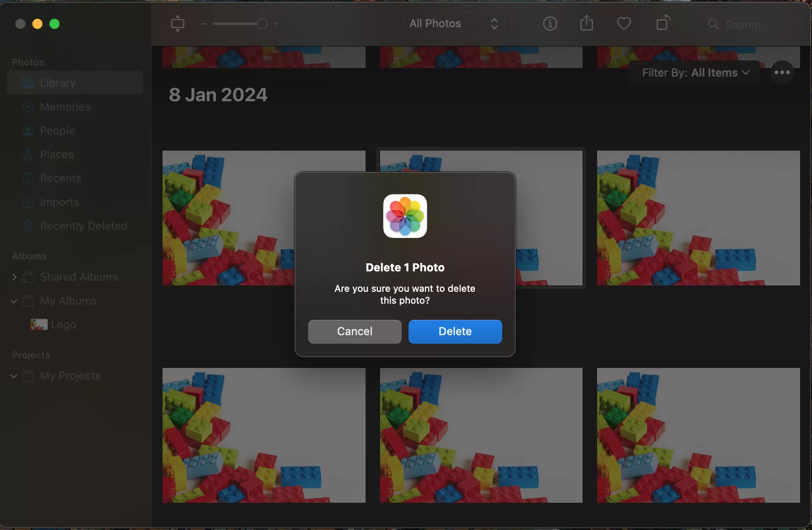Open the Filter By: All Items dropdown
Image resolution: width=812 pixels, height=530 pixels.
pyautogui.click(x=695, y=73)
